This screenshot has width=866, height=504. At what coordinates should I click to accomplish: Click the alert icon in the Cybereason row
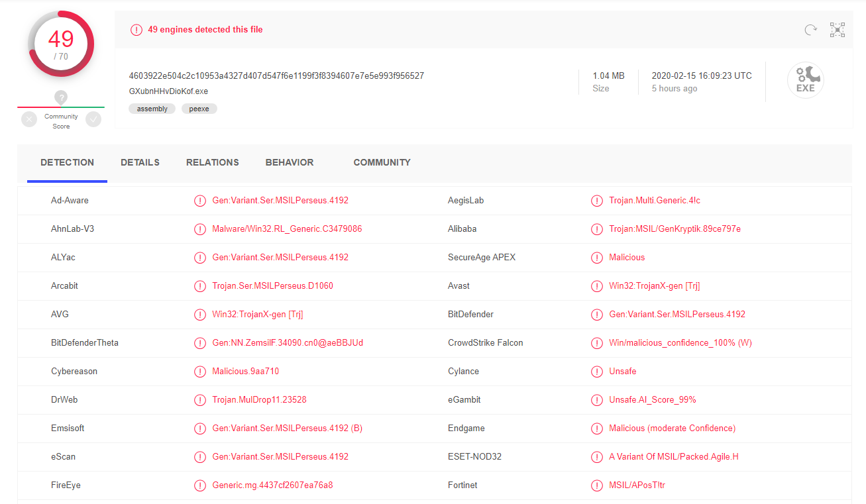coord(200,372)
